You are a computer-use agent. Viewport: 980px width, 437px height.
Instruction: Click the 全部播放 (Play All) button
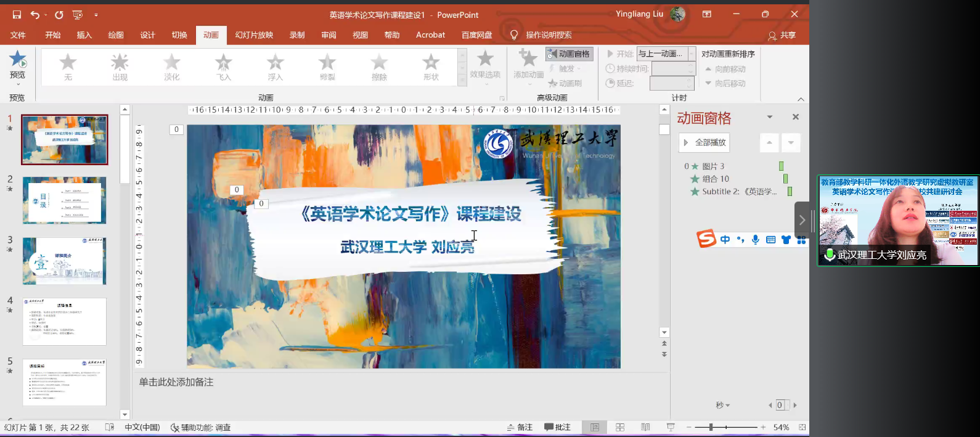click(x=704, y=142)
